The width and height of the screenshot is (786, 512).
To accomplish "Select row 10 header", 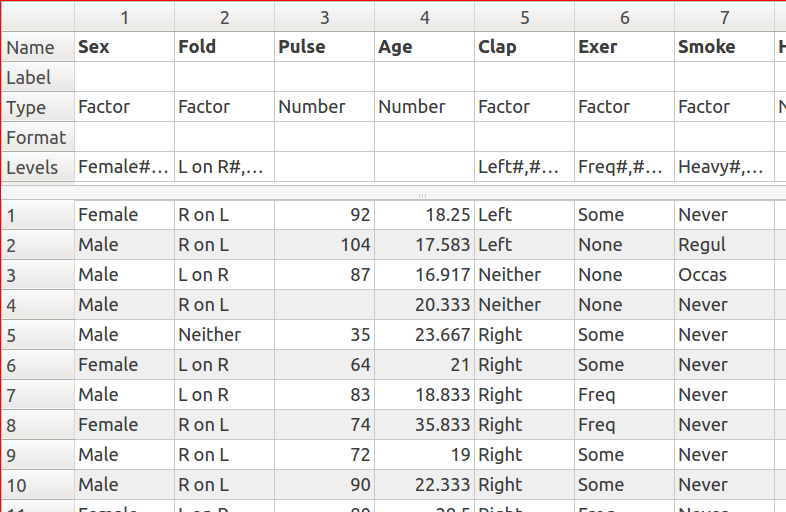I will click(38, 485).
